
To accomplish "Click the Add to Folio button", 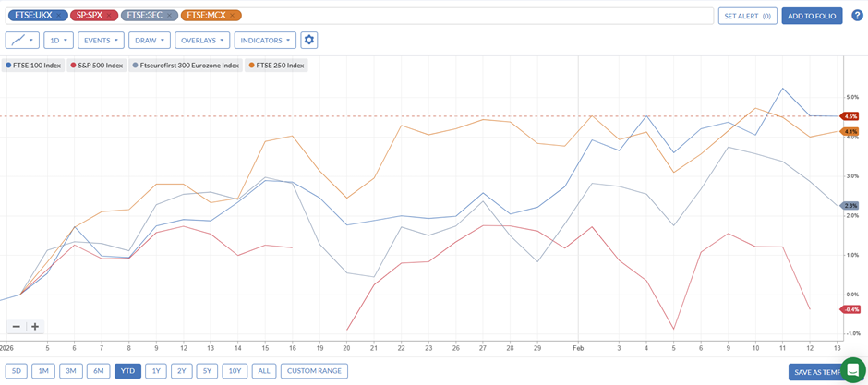I will click(x=812, y=16).
